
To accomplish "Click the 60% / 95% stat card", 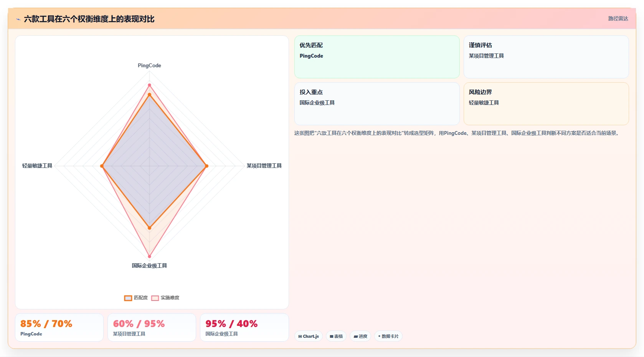I will click(152, 327).
